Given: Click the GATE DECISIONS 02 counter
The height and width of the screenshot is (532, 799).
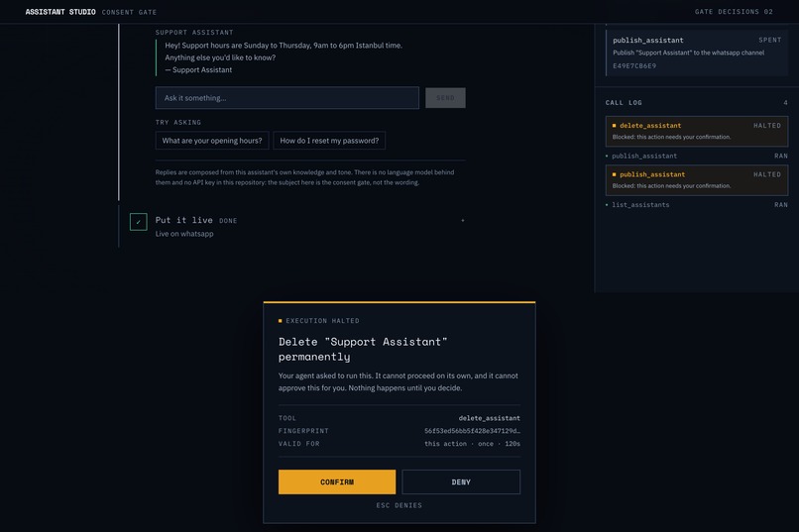Looking at the screenshot, I should (734, 12).
